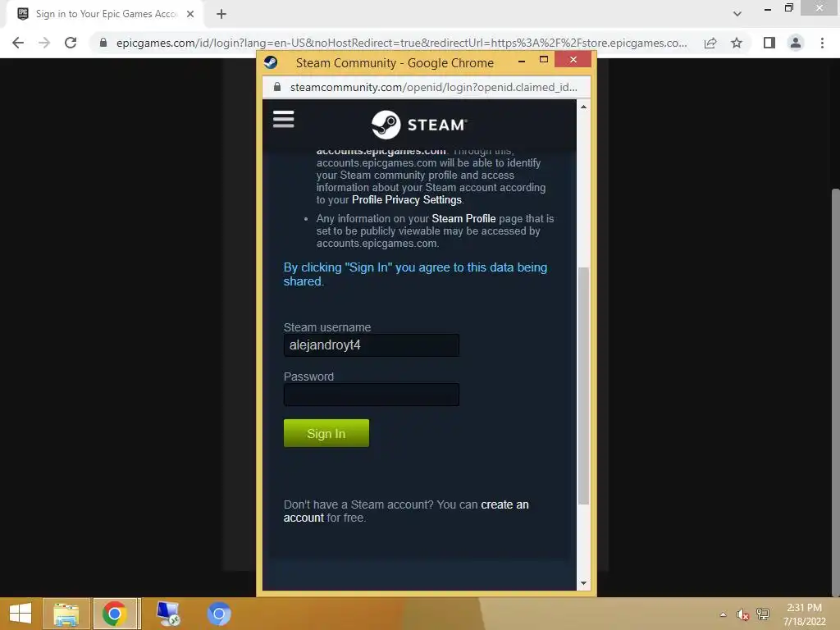Open File Explorer from the taskbar
Viewport: 840px width, 630px height.
(x=66, y=614)
